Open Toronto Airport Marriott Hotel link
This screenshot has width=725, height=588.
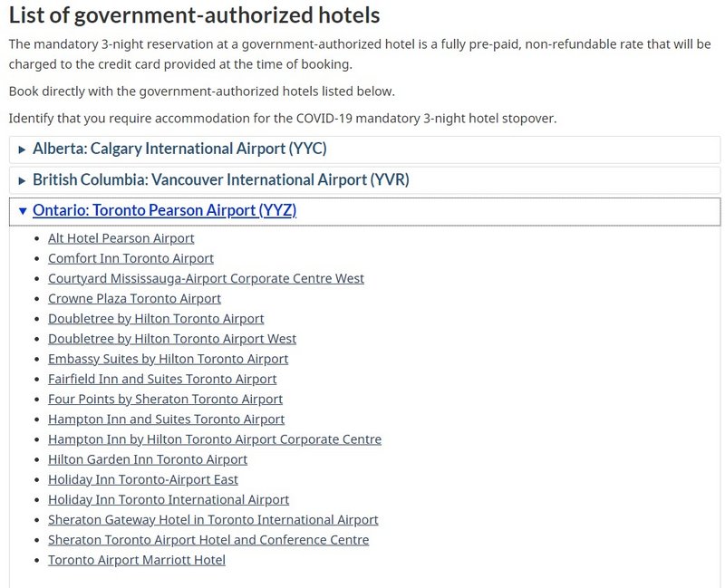(137, 560)
